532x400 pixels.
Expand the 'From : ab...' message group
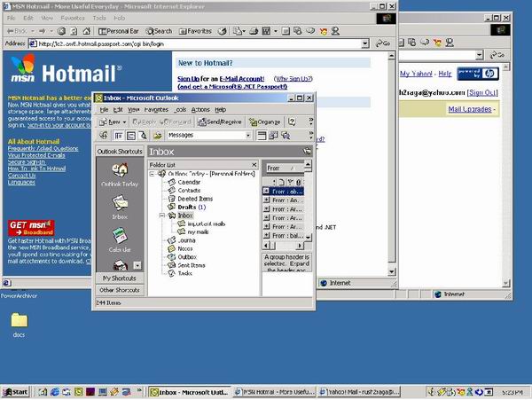point(266,191)
